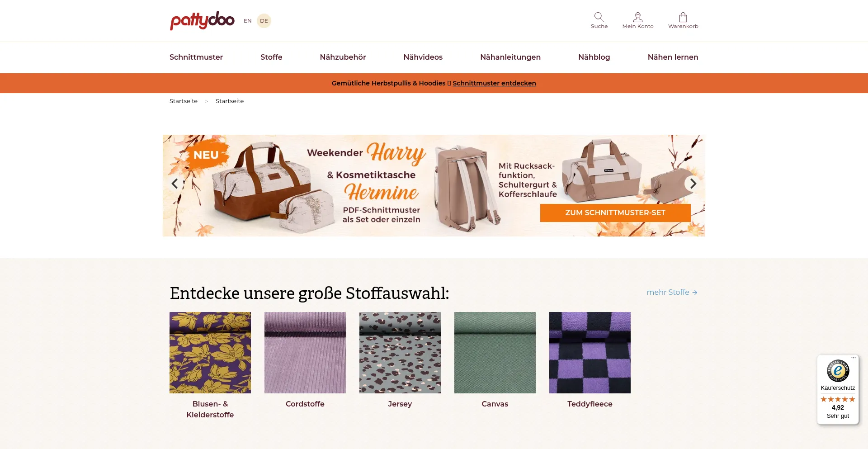Click the Schnittmuster entdecken link
This screenshot has height=449, width=868.
[x=494, y=83]
